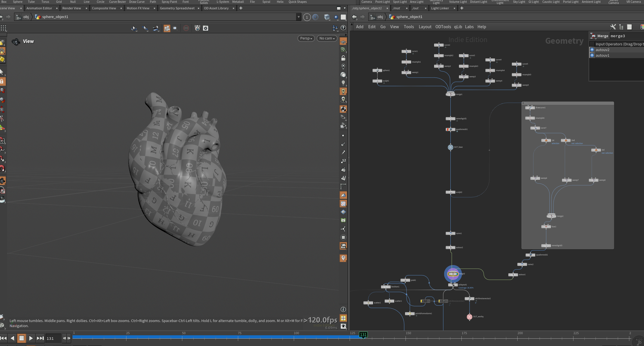Viewport: 644px width, 346px height.
Task: Select the Render Region tool icon
Action: pyautogui.click(x=175, y=28)
